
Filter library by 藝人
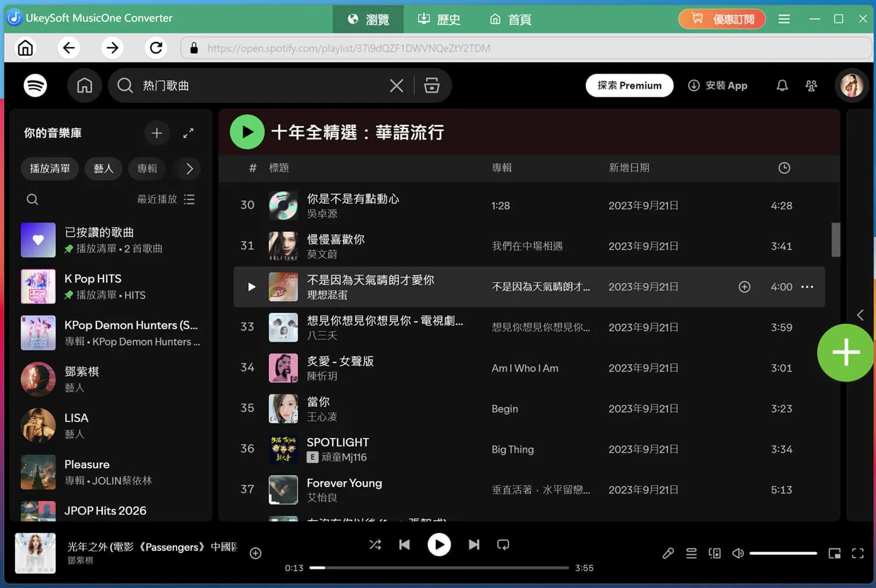coord(103,169)
